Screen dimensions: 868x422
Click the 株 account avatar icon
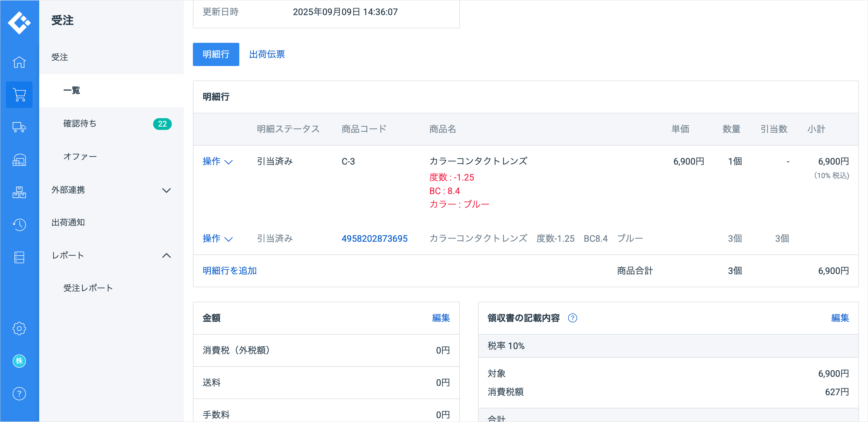pos(19,361)
